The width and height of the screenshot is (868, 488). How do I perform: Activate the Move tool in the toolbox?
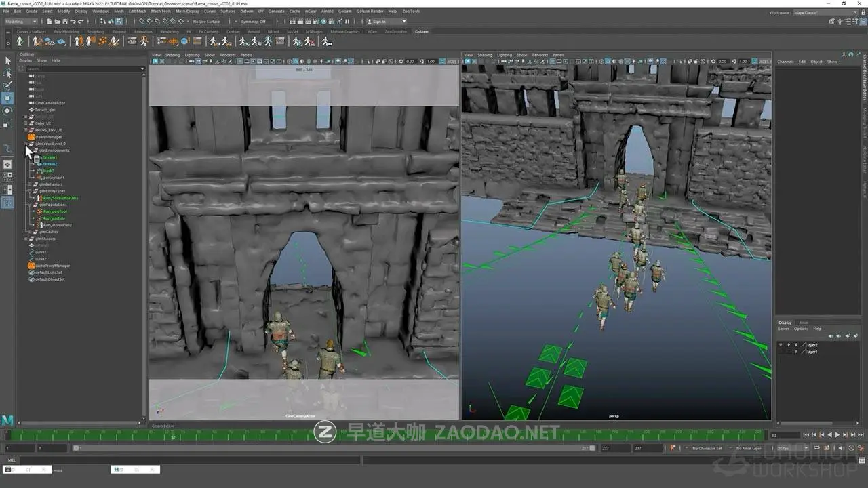[x=8, y=98]
